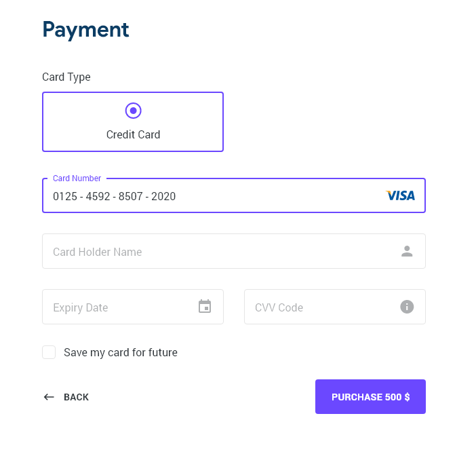476x454 pixels.
Task: Click the Purchase 500 $ button
Action: [x=370, y=396]
